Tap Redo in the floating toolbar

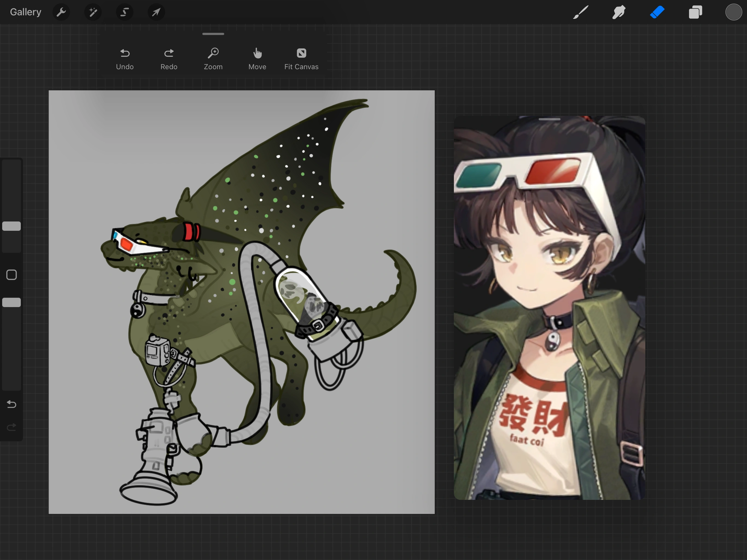169,58
